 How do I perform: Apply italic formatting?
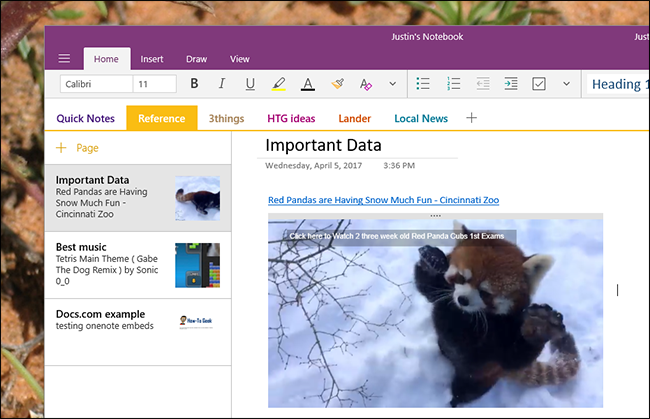(222, 84)
